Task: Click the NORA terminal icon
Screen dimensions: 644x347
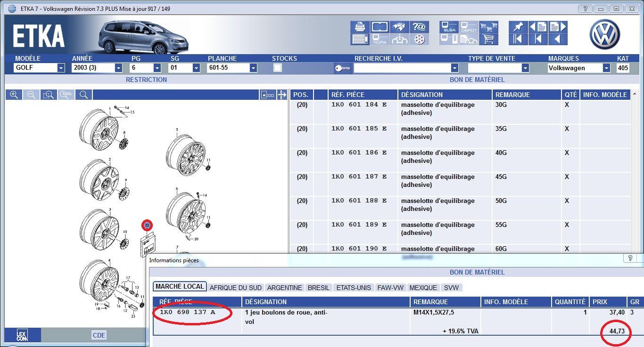Action: point(380,39)
